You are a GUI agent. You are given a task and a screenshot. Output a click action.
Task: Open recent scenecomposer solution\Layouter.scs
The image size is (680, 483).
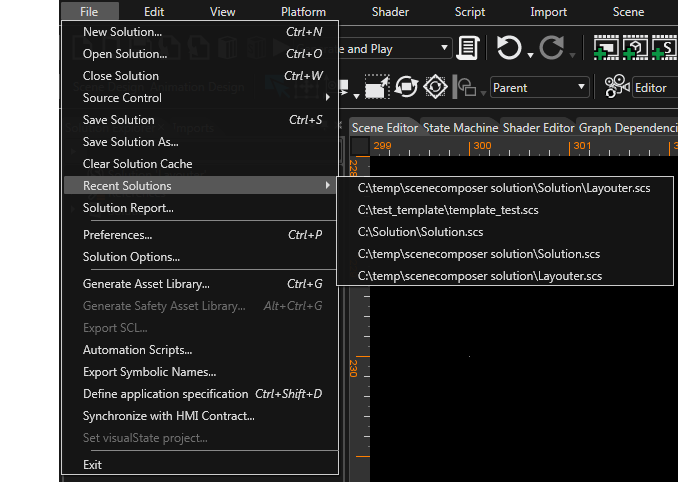pos(505,276)
